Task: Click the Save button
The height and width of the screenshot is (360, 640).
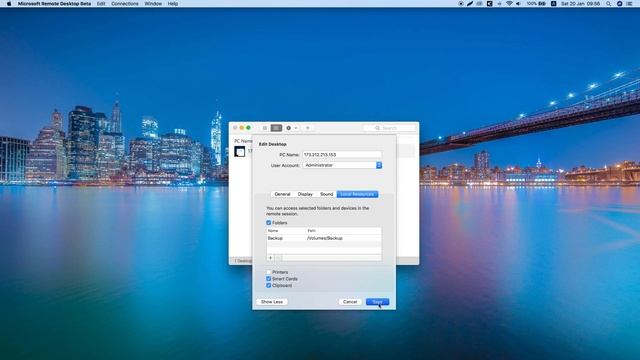Action: (x=378, y=302)
